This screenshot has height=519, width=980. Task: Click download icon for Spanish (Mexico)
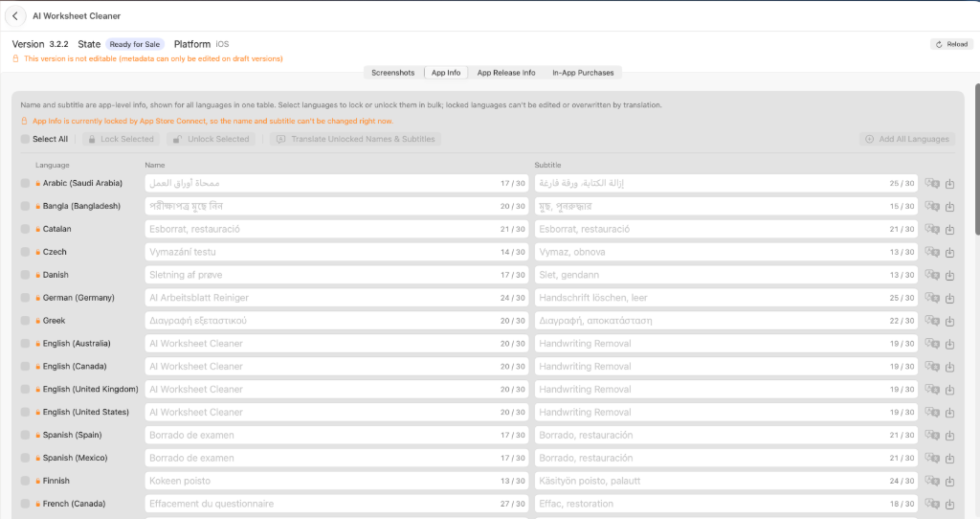coord(950,459)
